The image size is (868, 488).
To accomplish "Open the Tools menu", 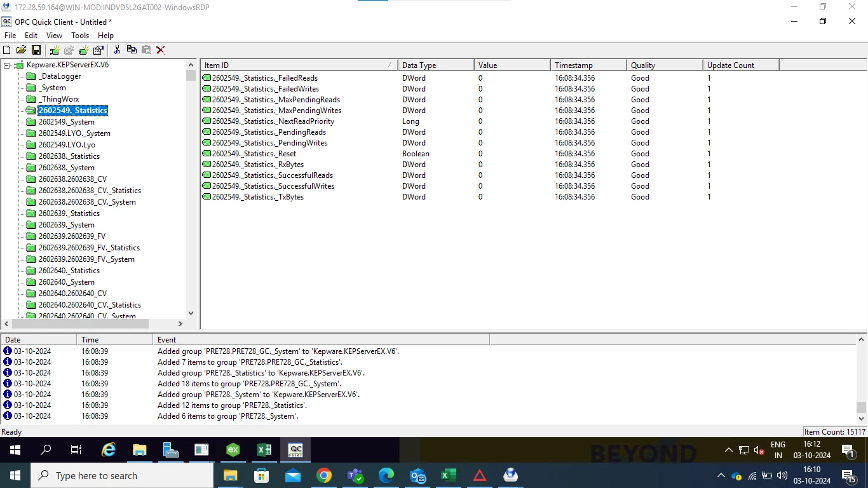I will pyautogui.click(x=80, y=36).
